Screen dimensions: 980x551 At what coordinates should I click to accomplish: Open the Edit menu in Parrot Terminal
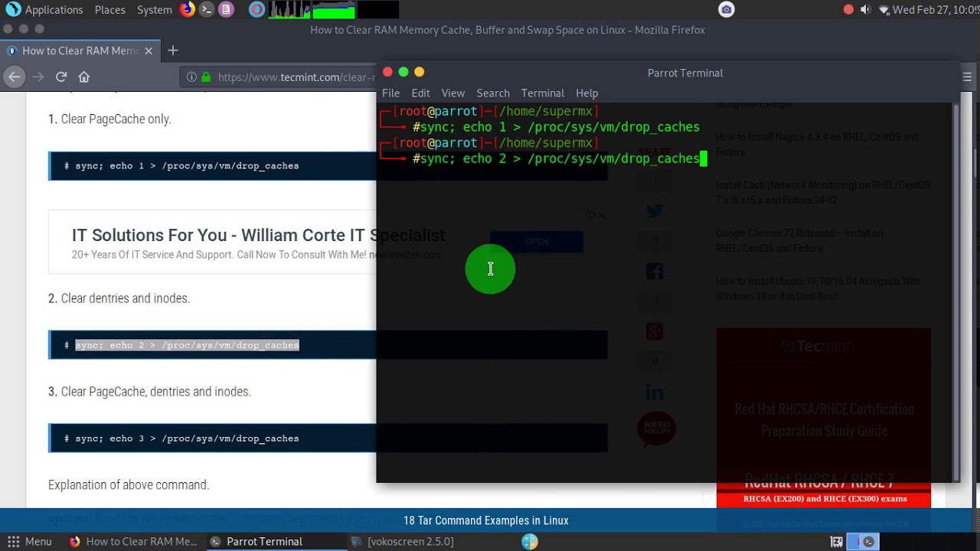(x=420, y=93)
